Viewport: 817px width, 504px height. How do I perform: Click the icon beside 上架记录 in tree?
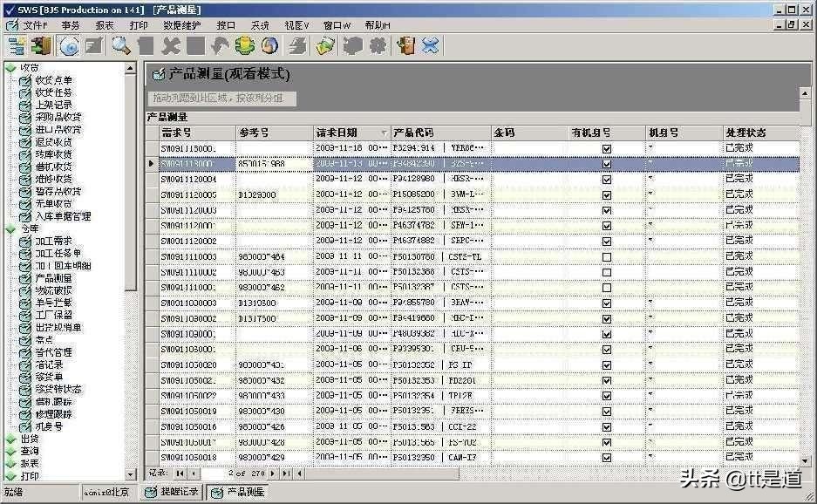[x=25, y=106]
